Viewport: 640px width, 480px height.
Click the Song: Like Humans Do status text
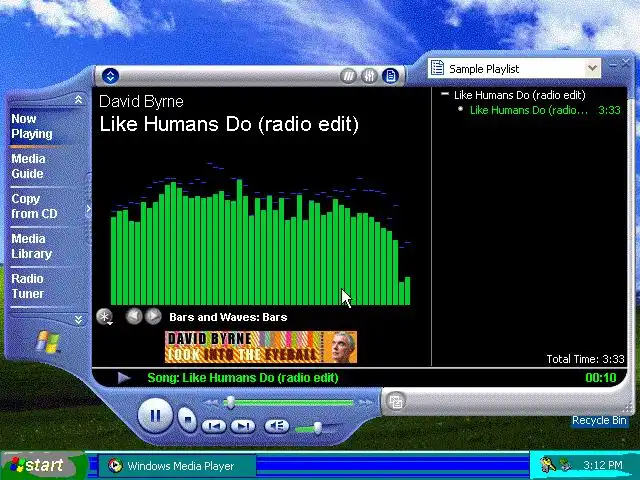tap(243, 378)
